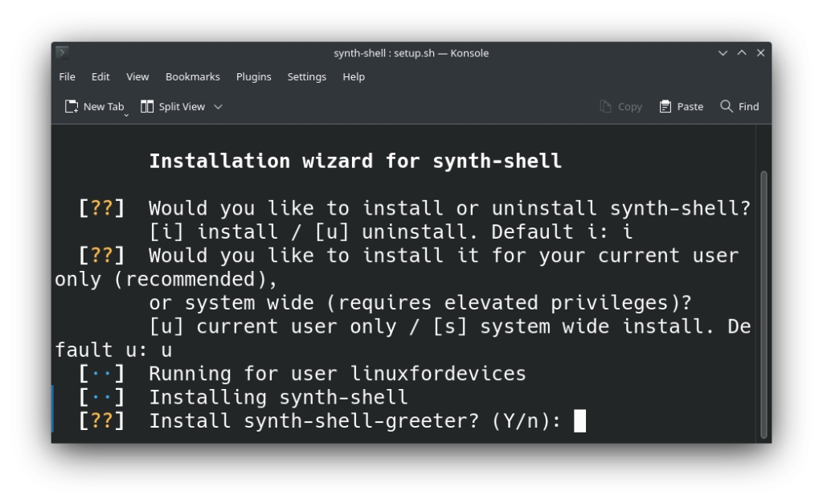Image resolution: width=823 pixels, height=504 pixels.
Task: Expand the Split View dropdown chevron
Action: 219,107
